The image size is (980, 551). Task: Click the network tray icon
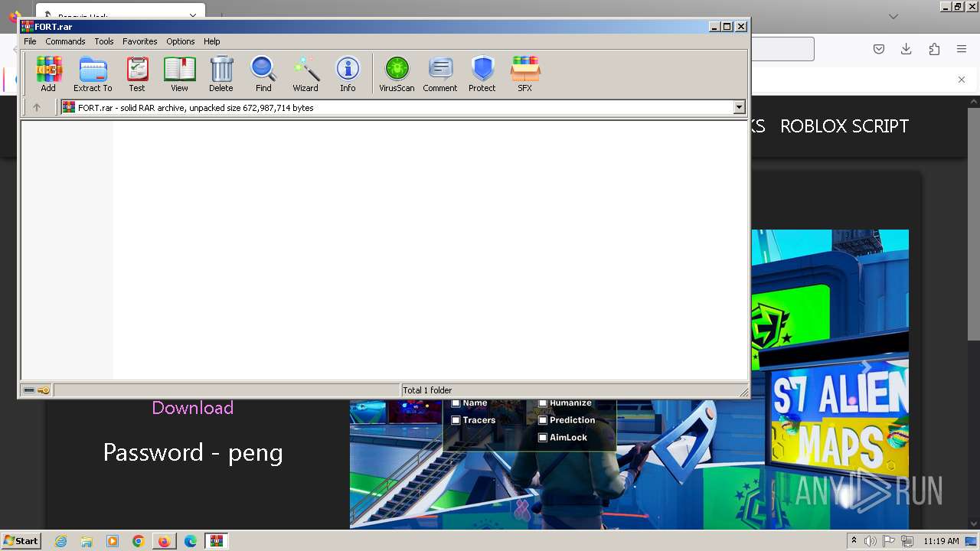point(907,541)
